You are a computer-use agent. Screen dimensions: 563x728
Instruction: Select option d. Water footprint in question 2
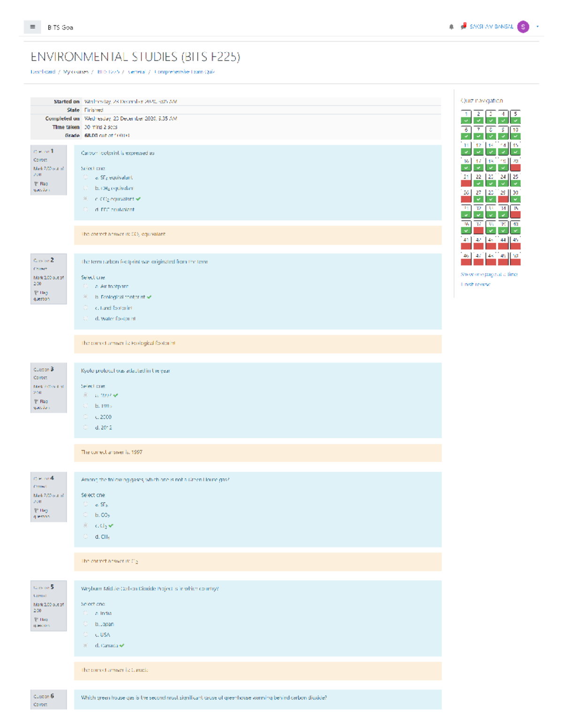85,319
